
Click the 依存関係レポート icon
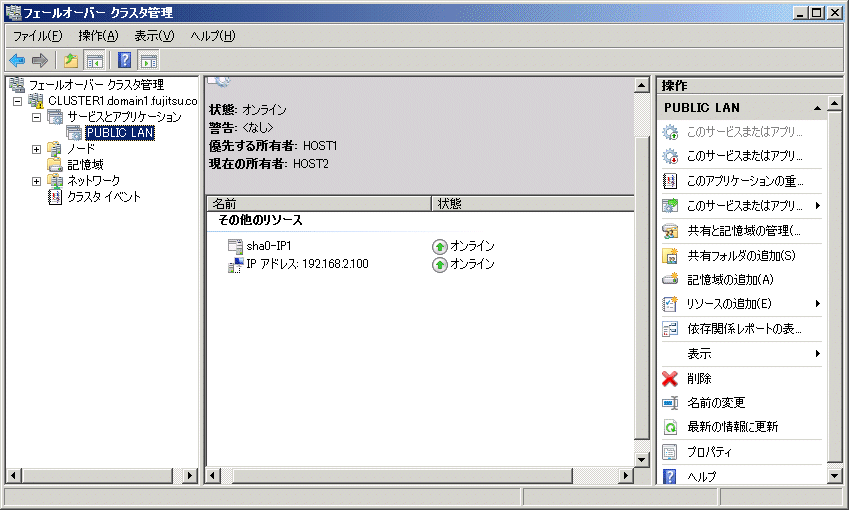pyautogui.click(x=670, y=329)
